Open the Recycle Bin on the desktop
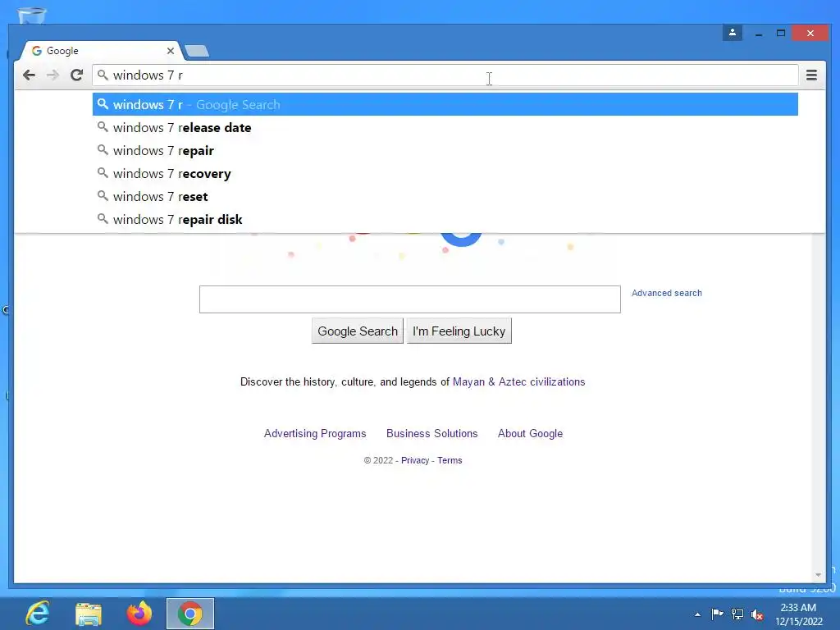Viewport: 840px width, 630px height. 32,15
